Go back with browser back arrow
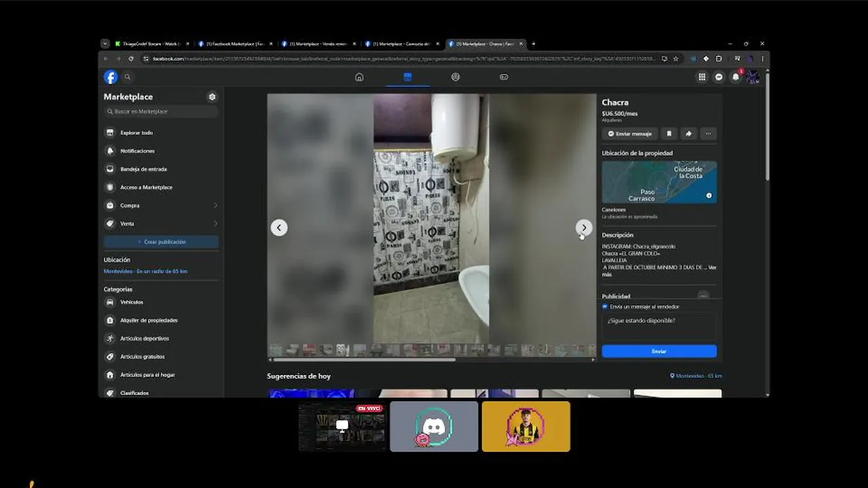The width and height of the screenshot is (868, 488). pyautogui.click(x=106, y=59)
